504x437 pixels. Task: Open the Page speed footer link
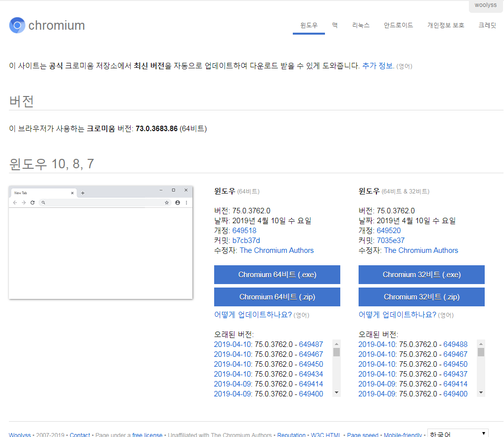[x=363, y=435]
